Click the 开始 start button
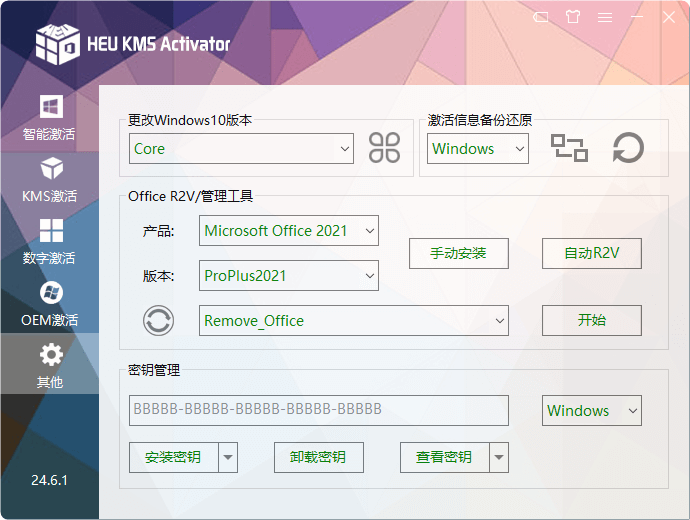Viewport: 690px width, 520px height. 591,320
